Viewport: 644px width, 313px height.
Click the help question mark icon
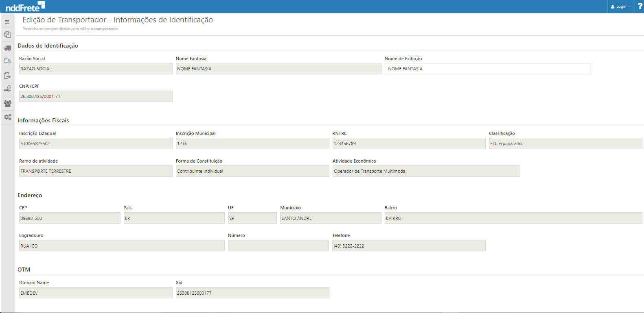pyautogui.click(x=640, y=6)
